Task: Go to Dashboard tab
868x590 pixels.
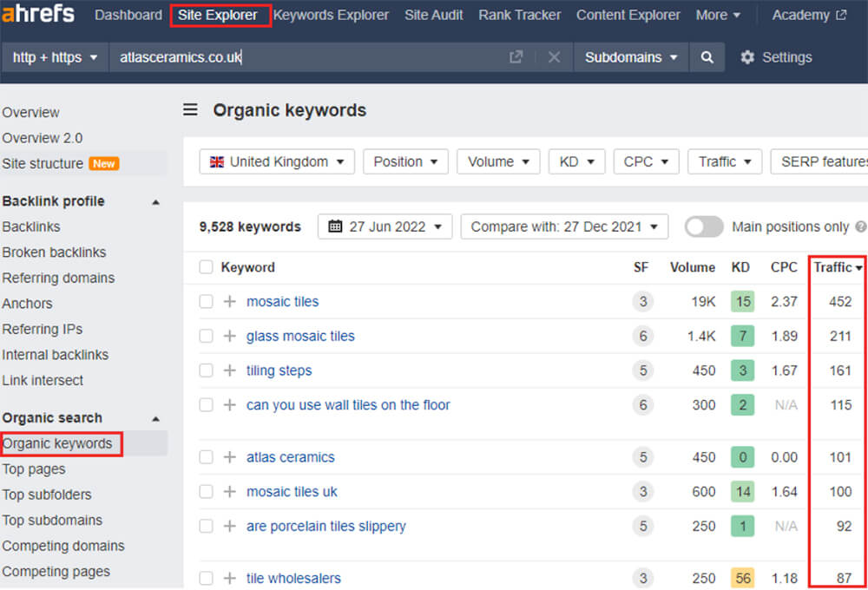Action: [128, 15]
